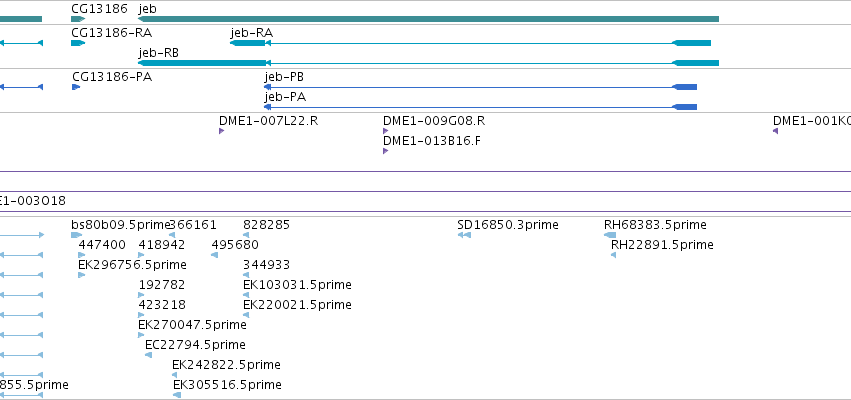Select the jeb gene bar
The width and height of the screenshot is (851, 400).
click(x=428, y=19)
